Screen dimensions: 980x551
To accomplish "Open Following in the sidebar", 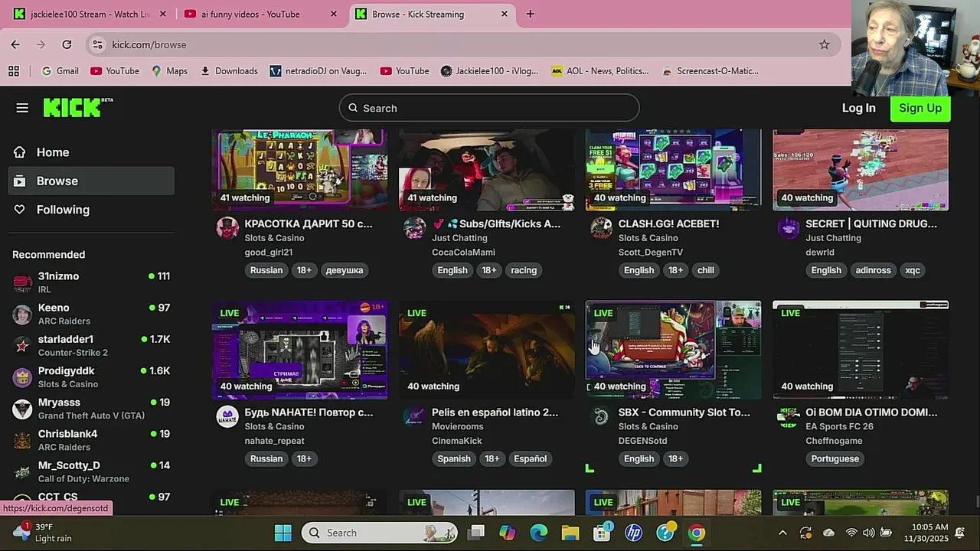I will click(x=63, y=210).
